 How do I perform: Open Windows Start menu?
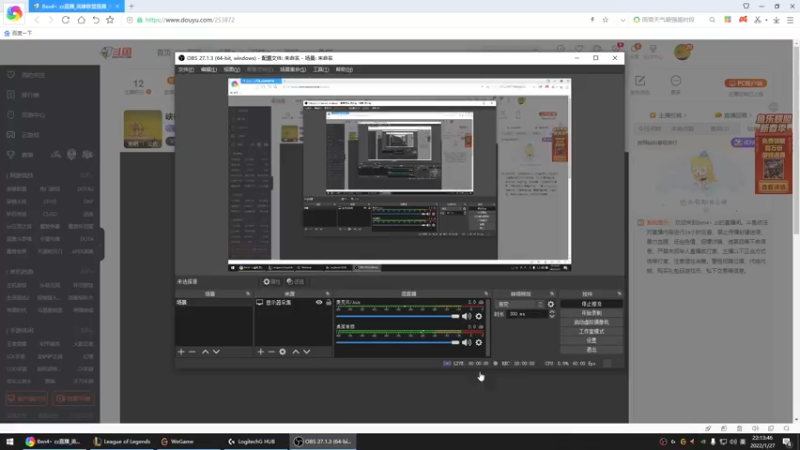point(10,441)
